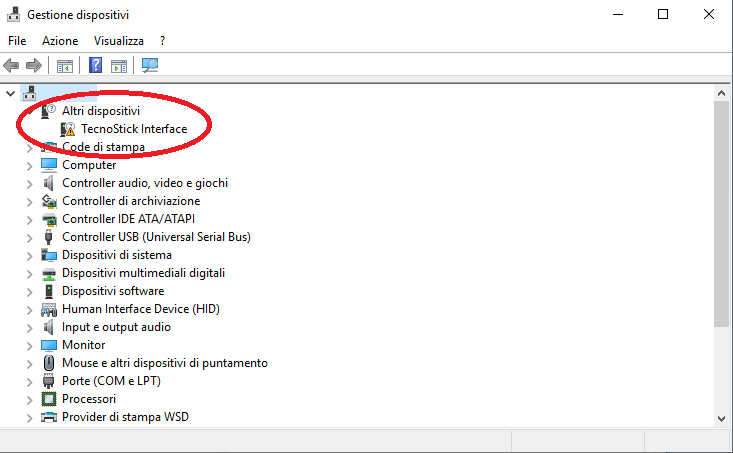Click the TecnoStick Interface warning device icon
The width and height of the screenshot is (733, 453).
tap(68, 129)
